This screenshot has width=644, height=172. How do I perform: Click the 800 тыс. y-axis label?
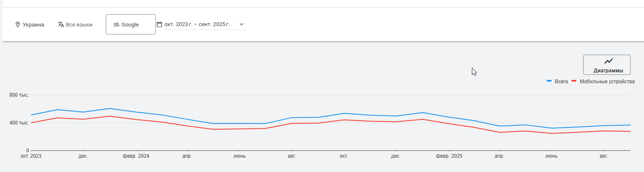coord(19,95)
